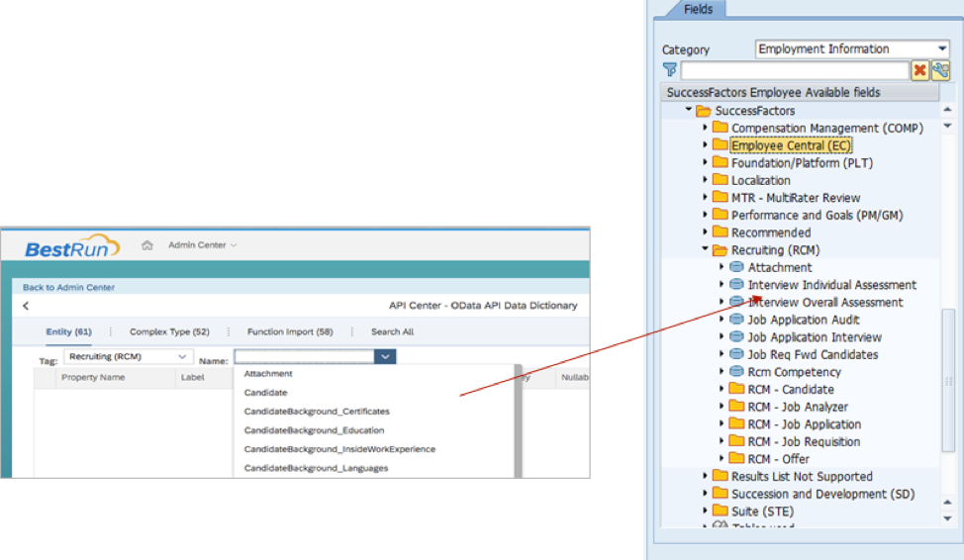
Task: Click the Name combo box text field
Action: (304, 356)
